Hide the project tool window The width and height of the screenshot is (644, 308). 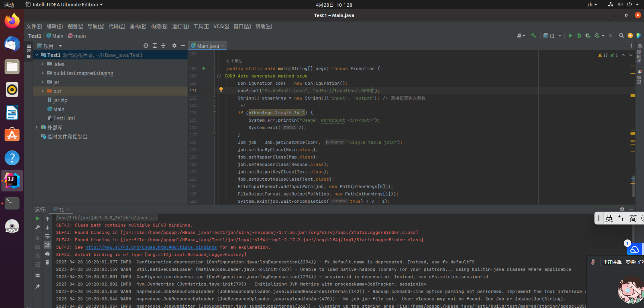(x=183, y=46)
